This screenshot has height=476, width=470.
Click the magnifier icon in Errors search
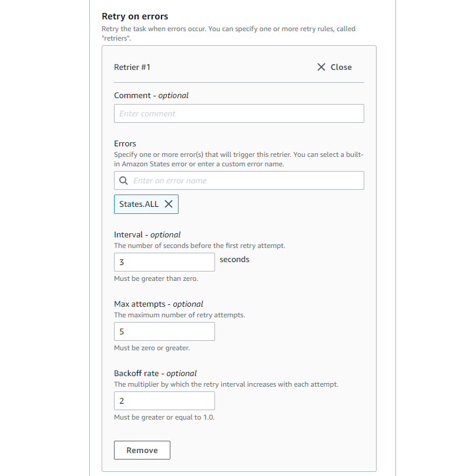pyautogui.click(x=124, y=180)
